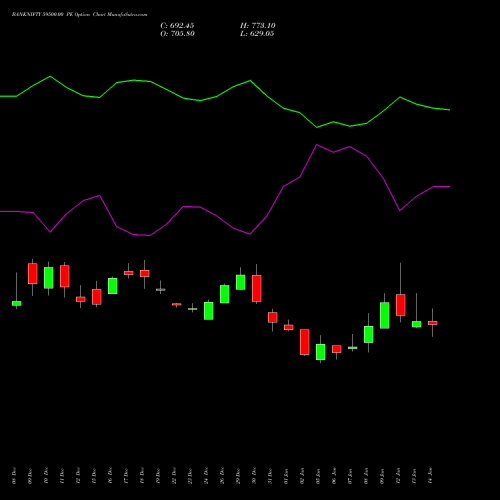Click the 24 Dec date label
Screen dimensions: 500x500
[206, 476]
